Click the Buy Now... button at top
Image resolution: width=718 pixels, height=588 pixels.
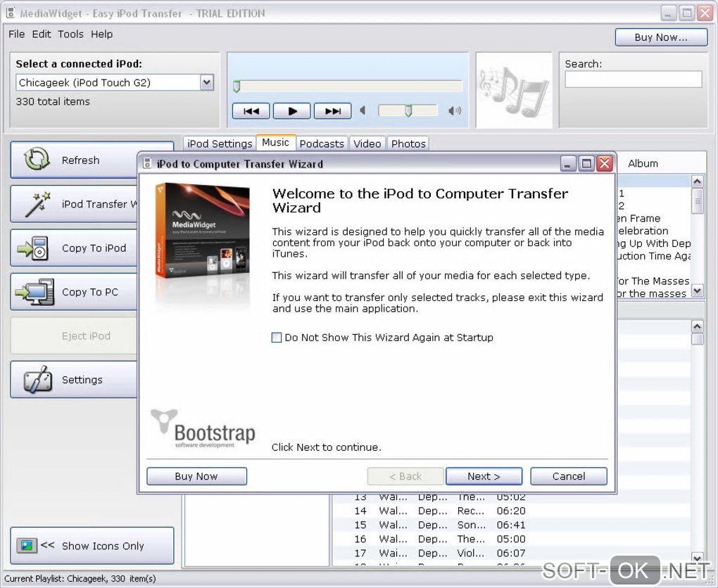661,37
